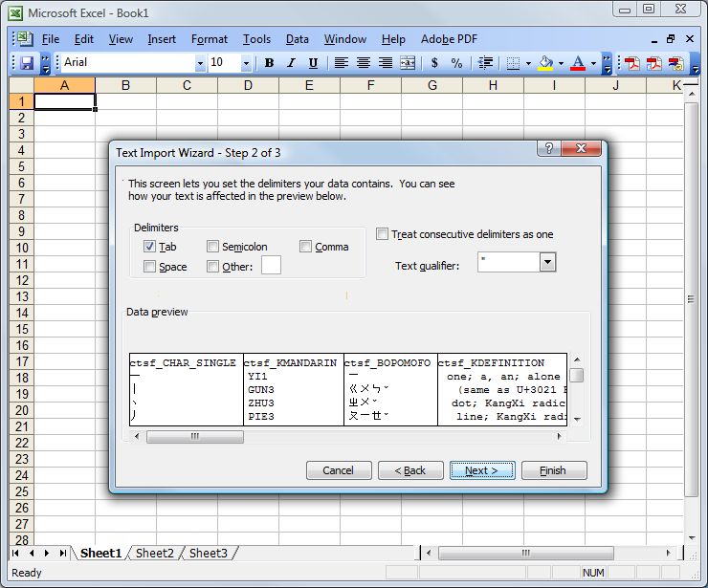Open the Adobe PDF menu

coord(449,39)
